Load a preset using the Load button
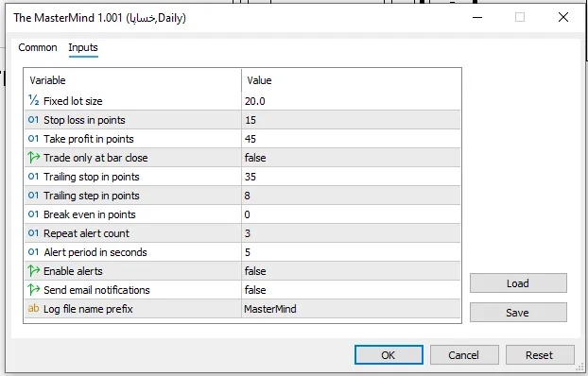Screen dimensions: 588x376 (x=518, y=283)
